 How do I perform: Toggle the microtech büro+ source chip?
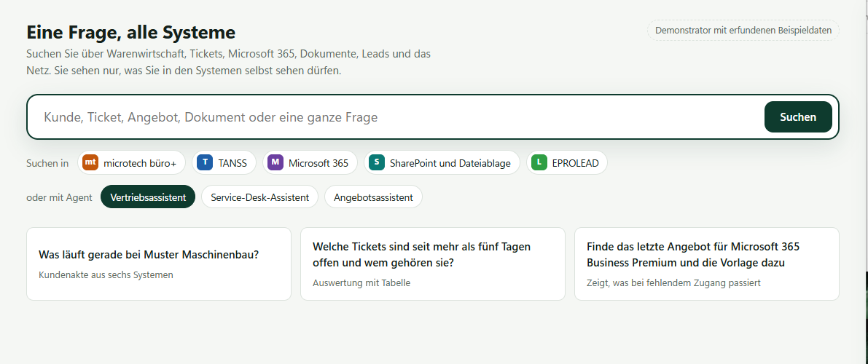click(x=131, y=162)
